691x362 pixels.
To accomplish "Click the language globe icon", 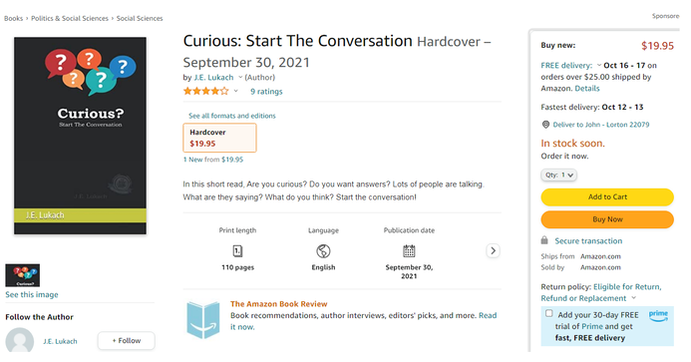I will [x=323, y=251].
